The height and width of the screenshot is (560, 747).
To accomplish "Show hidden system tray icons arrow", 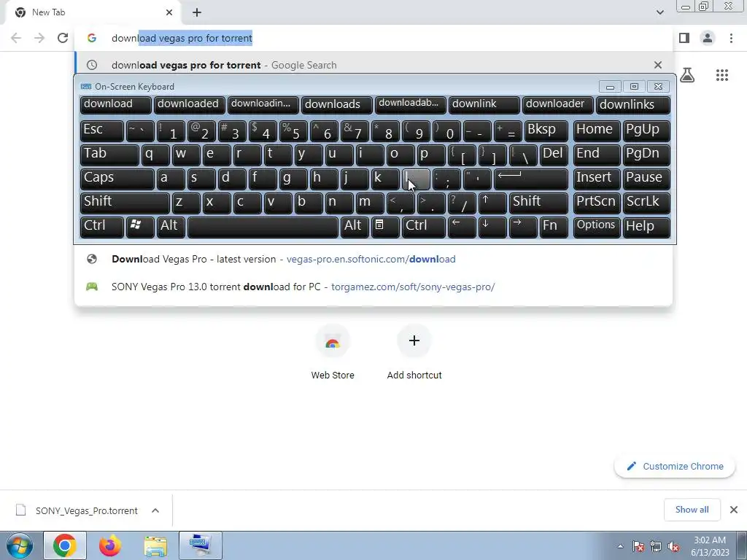I will 620,546.
